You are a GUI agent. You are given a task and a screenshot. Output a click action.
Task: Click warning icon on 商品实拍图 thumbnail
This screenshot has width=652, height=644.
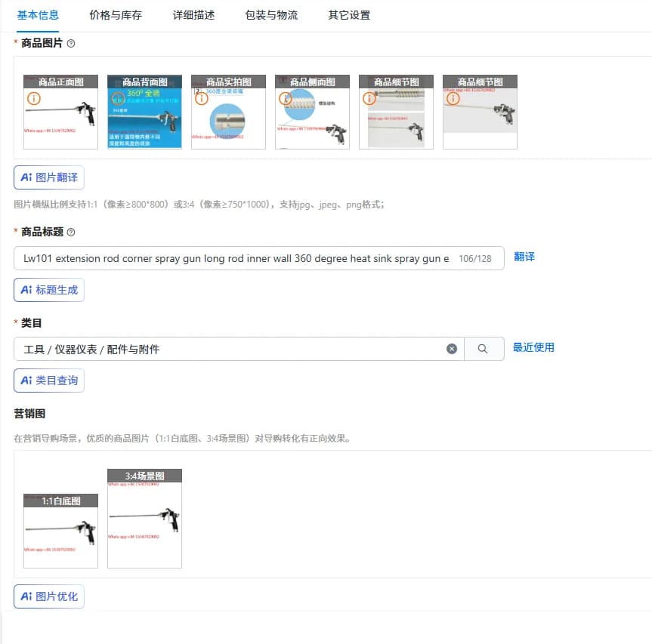tap(202, 98)
